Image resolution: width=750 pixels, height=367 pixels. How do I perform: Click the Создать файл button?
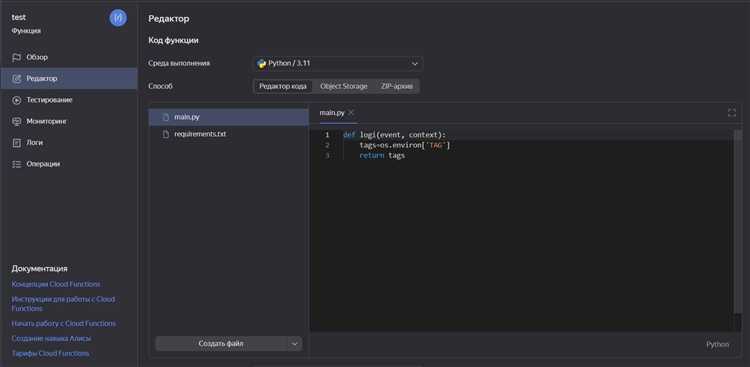pos(221,344)
